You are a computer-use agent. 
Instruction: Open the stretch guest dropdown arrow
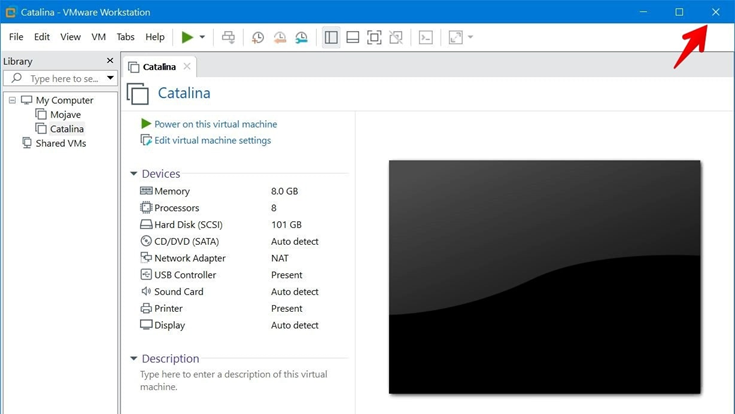[470, 37]
